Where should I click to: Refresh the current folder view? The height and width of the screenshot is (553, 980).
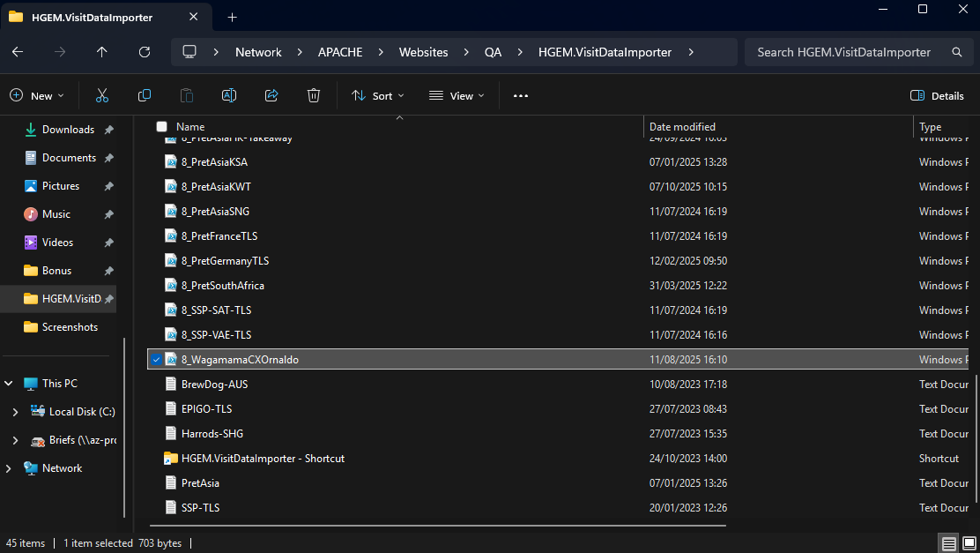pos(145,52)
